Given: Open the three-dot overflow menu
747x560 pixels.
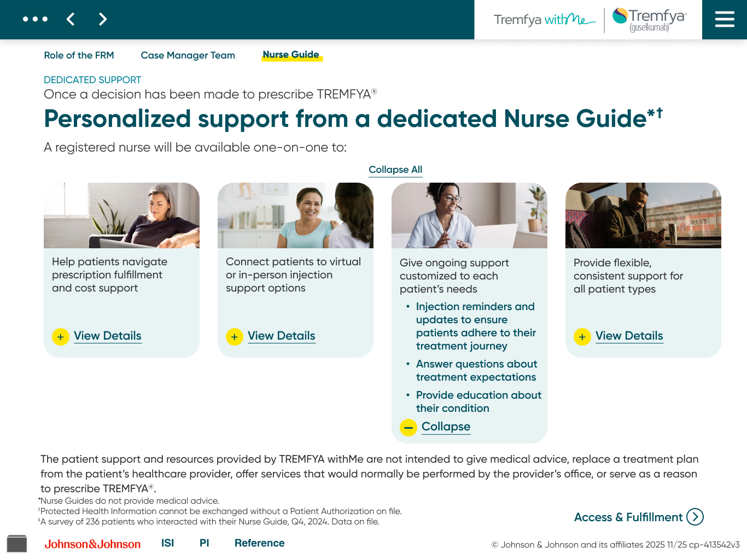Looking at the screenshot, I should 35,19.
